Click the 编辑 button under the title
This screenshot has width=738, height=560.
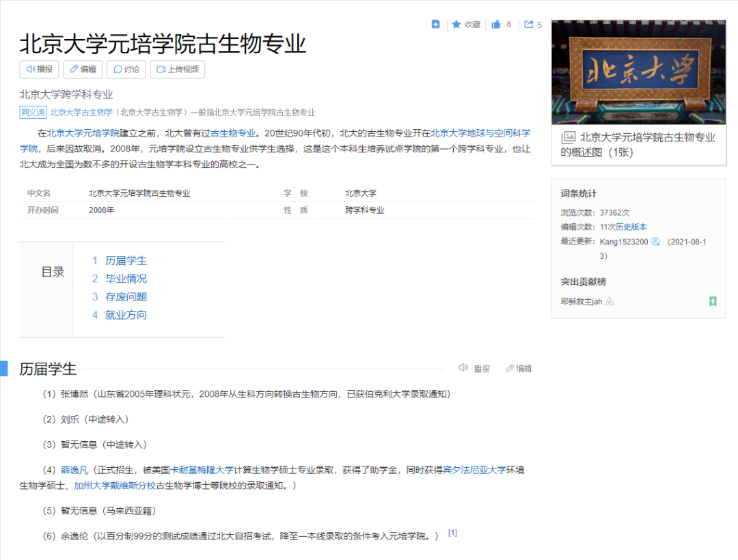[83, 69]
